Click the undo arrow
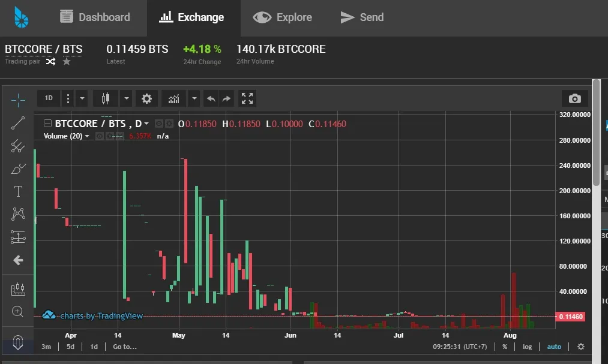 (x=211, y=98)
